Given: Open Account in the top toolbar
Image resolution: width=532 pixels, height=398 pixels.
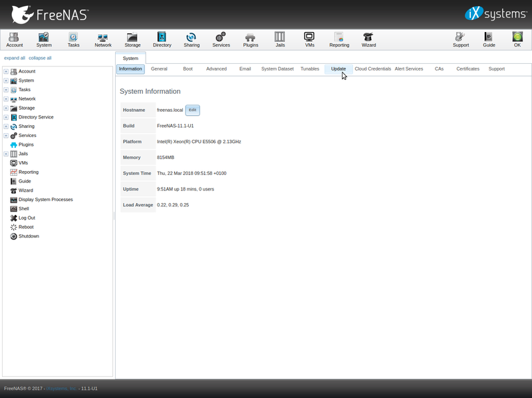Looking at the screenshot, I should pos(14,40).
